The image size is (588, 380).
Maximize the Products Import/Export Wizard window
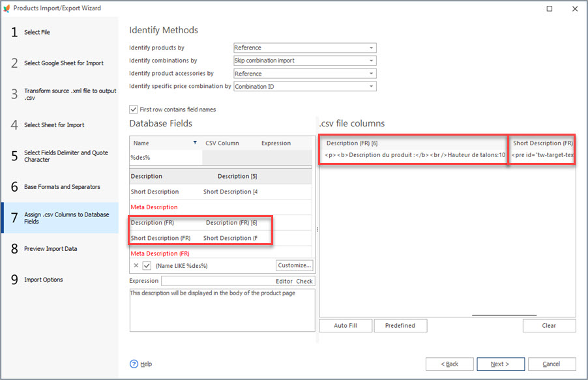point(550,8)
